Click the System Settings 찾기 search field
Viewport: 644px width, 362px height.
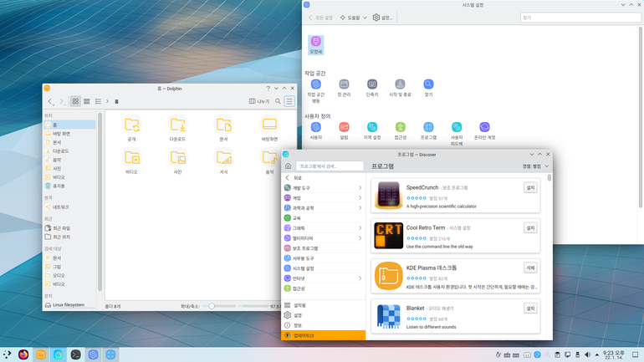point(580,18)
